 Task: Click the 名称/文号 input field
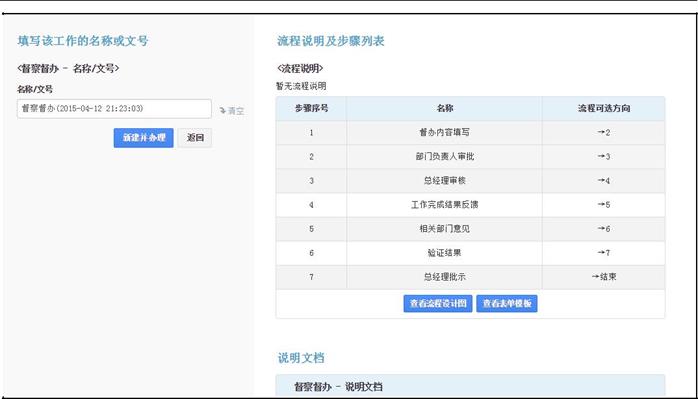click(114, 109)
